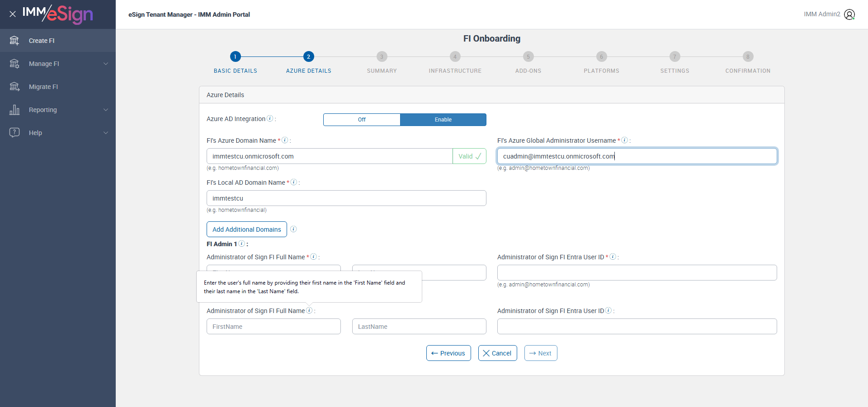Click the FI Admin 1 info icon

[242, 243]
